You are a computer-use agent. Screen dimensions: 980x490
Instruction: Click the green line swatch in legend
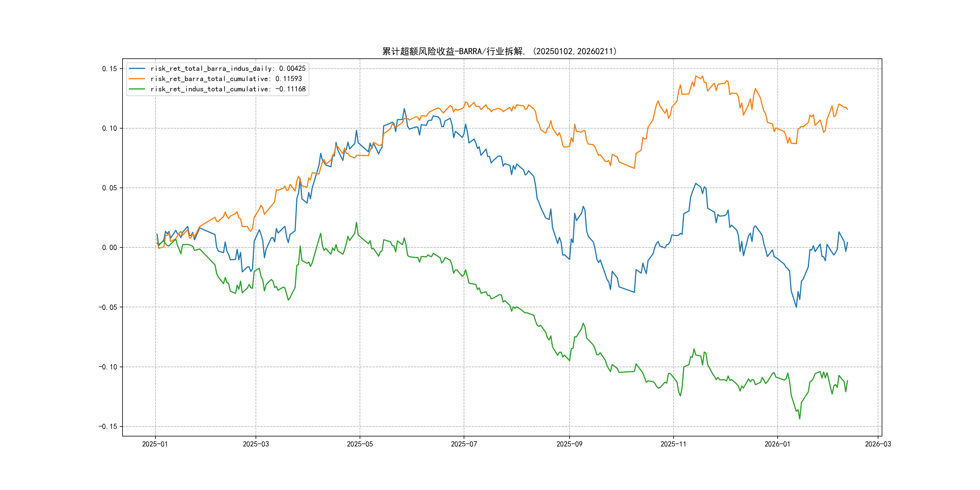(137, 89)
